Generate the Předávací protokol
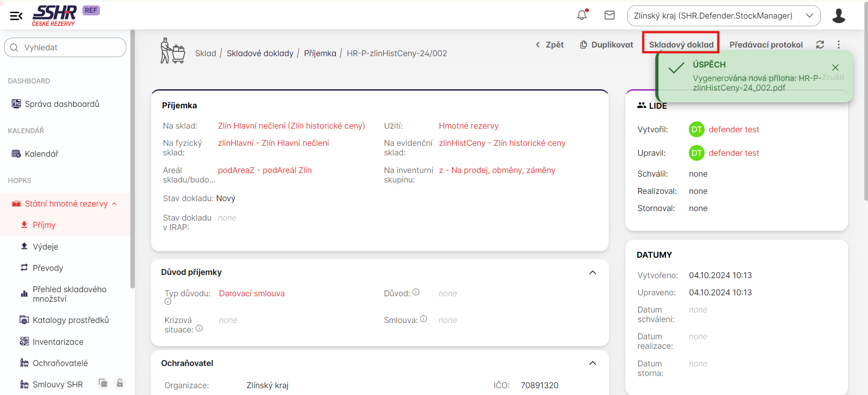 point(766,45)
